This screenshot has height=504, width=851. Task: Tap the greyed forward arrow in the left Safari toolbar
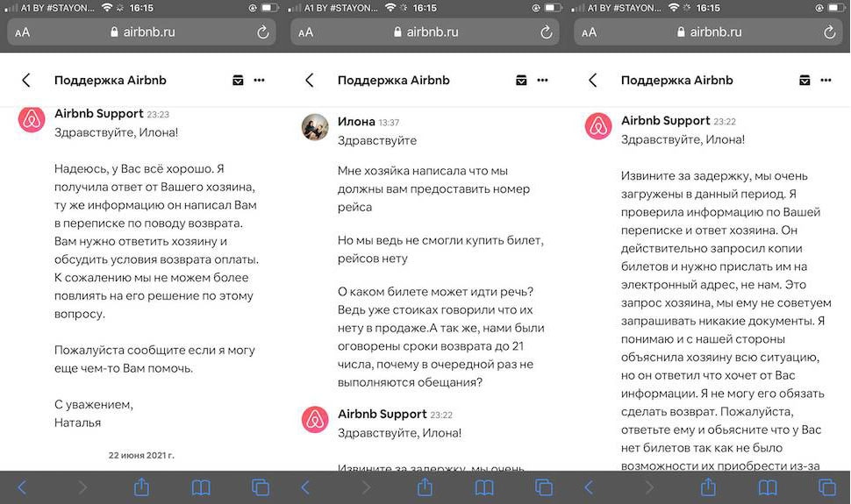(x=82, y=487)
